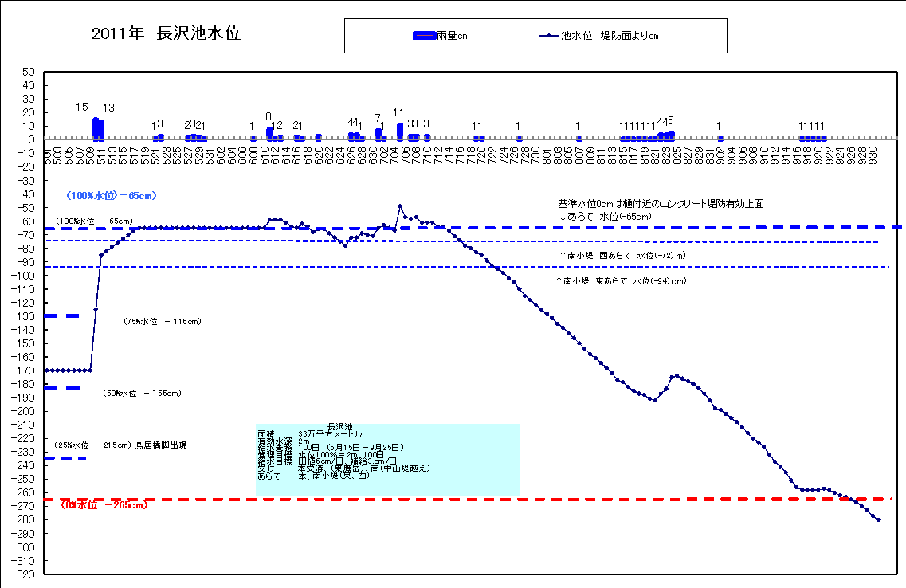Screen dimensions: 906x588
Task: Click the rainfall bar labeled 8 near 610
Action: tap(269, 133)
